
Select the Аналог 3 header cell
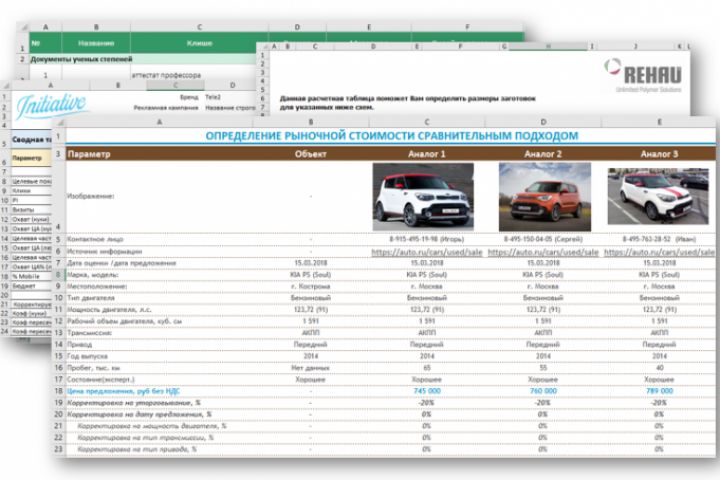[x=659, y=154]
